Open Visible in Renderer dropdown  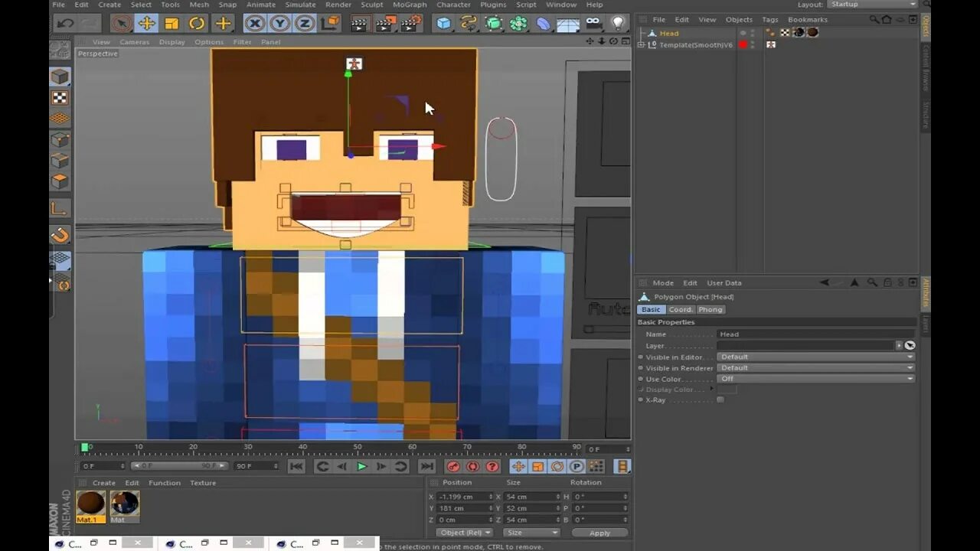(x=816, y=368)
